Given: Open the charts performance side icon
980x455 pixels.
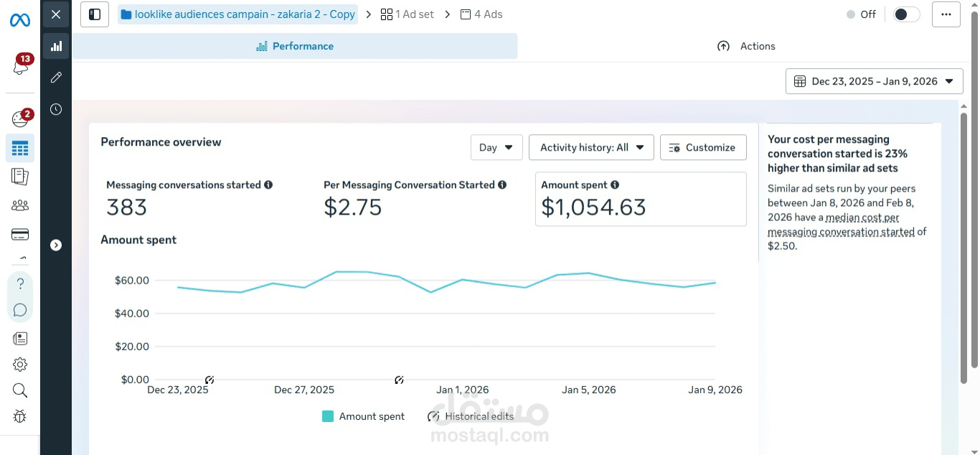Looking at the screenshot, I should [56, 46].
